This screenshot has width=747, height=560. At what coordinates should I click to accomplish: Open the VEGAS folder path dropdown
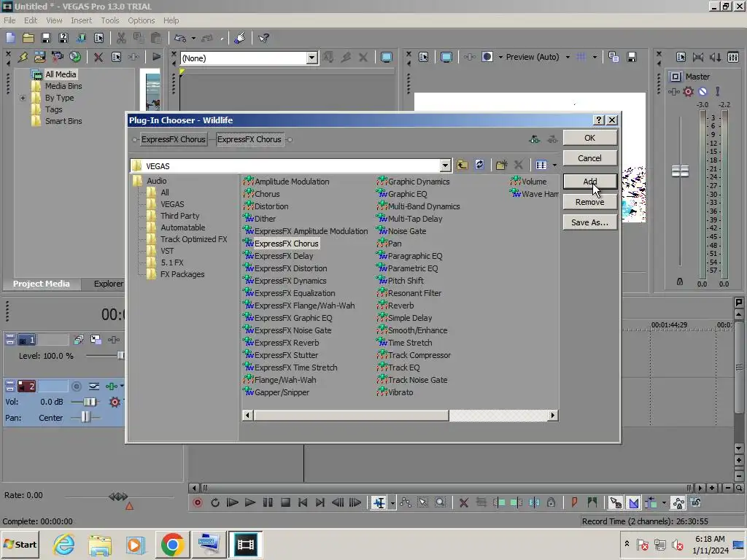445,166
